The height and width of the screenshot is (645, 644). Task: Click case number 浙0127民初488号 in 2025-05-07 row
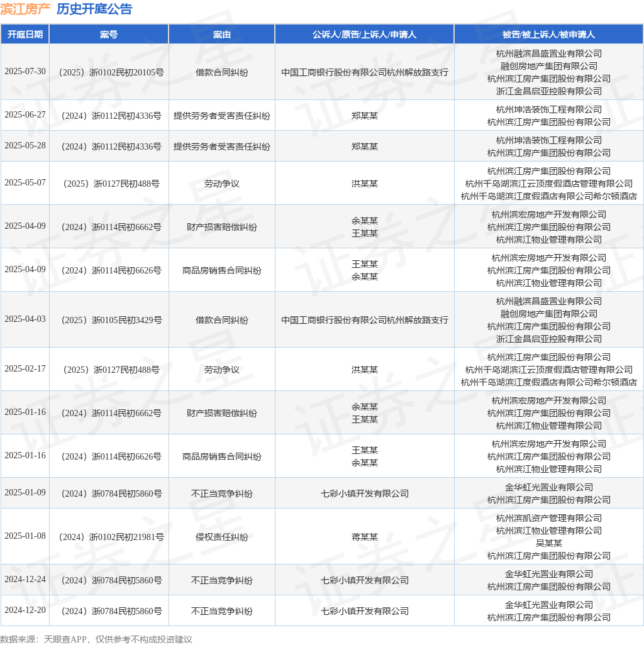click(111, 184)
